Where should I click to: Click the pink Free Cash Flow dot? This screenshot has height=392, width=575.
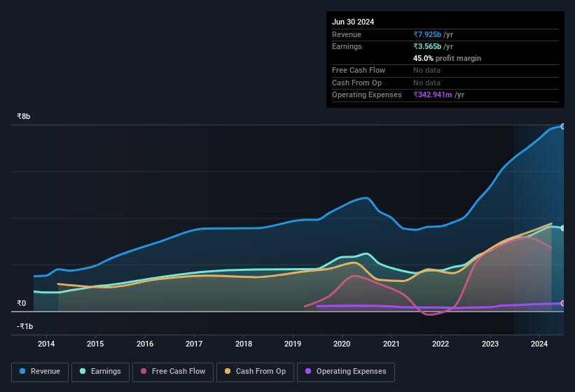click(x=144, y=372)
